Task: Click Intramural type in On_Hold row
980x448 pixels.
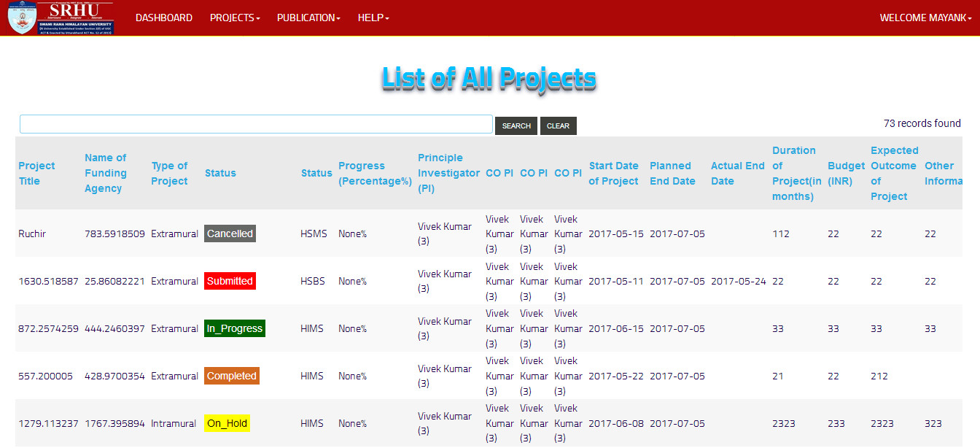Action: coord(174,423)
